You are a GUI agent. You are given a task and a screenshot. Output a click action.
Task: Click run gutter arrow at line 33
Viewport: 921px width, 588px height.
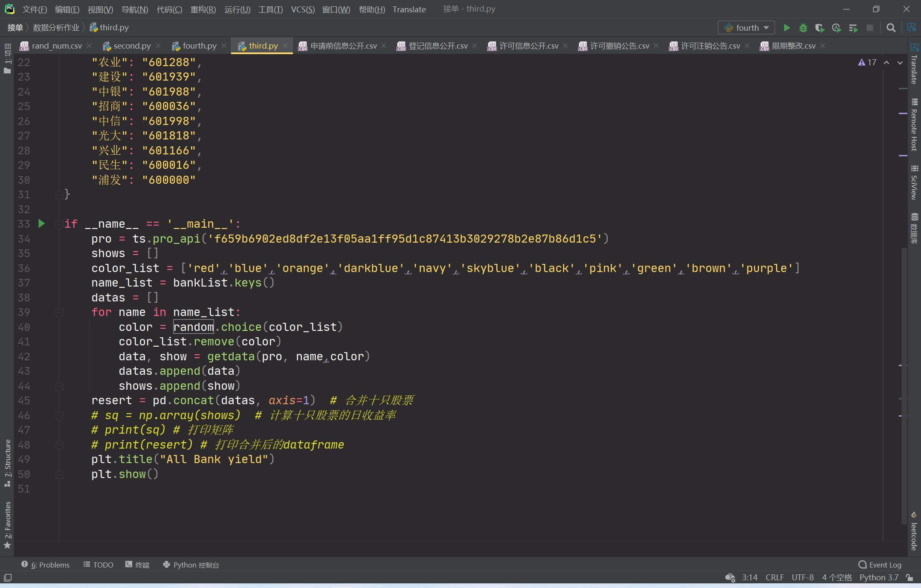(41, 223)
